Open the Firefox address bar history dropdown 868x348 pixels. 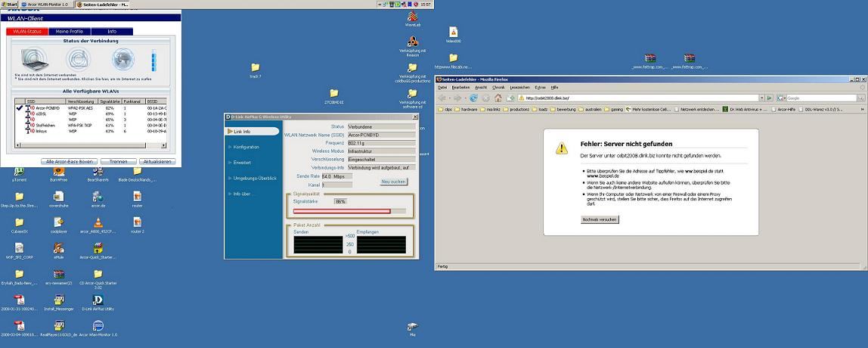[x=761, y=98]
